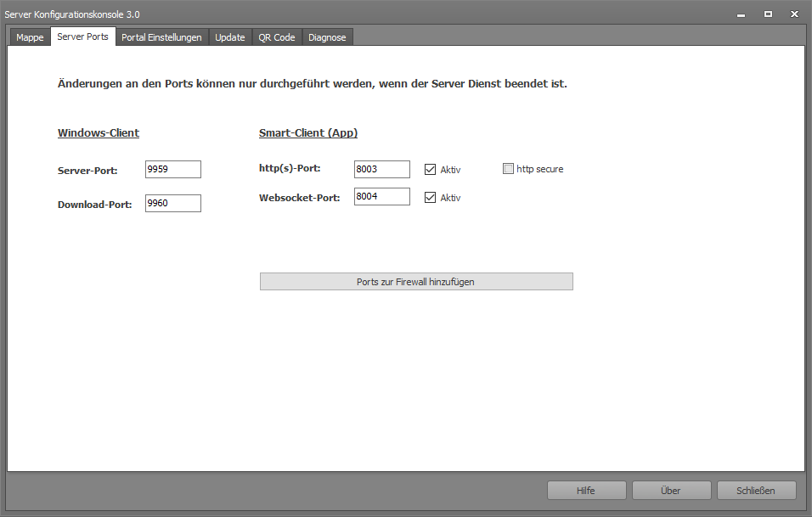Open the QR Code tab
This screenshot has width=812, height=517.
tap(277, 37)
